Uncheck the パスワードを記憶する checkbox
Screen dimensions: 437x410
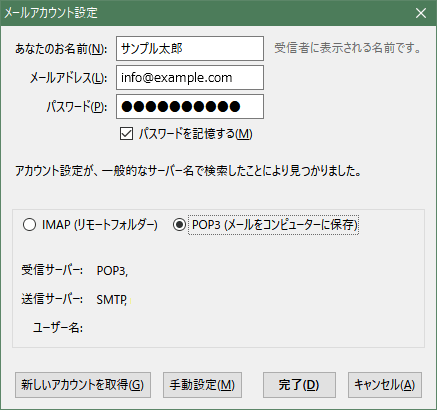126,133
